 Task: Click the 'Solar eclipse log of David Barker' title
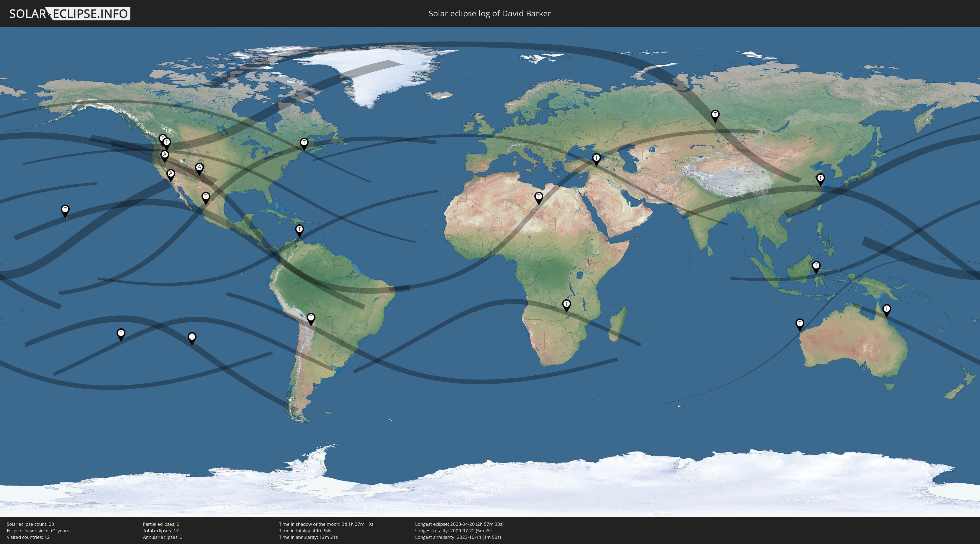pos(490,14)
